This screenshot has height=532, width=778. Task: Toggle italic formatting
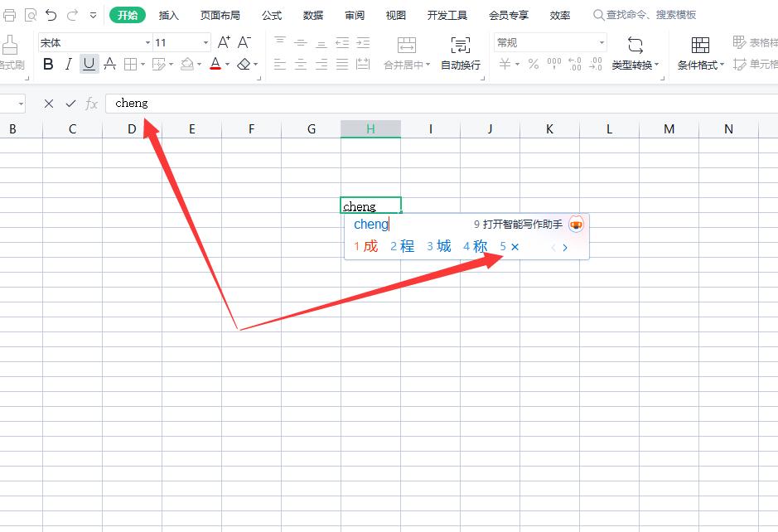tap(69, 64)
